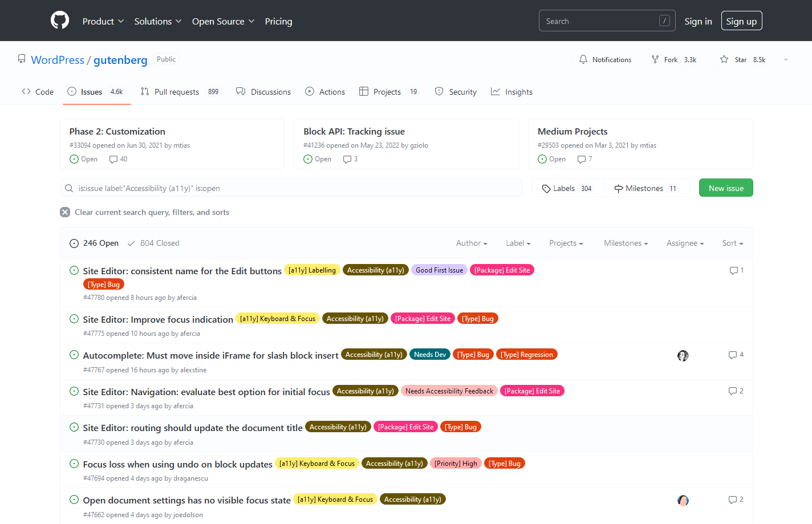The height and width of the screenshot is (524, 812).
Task: Click the slash shortcut icon in Search box
Action: pos(664,21)
